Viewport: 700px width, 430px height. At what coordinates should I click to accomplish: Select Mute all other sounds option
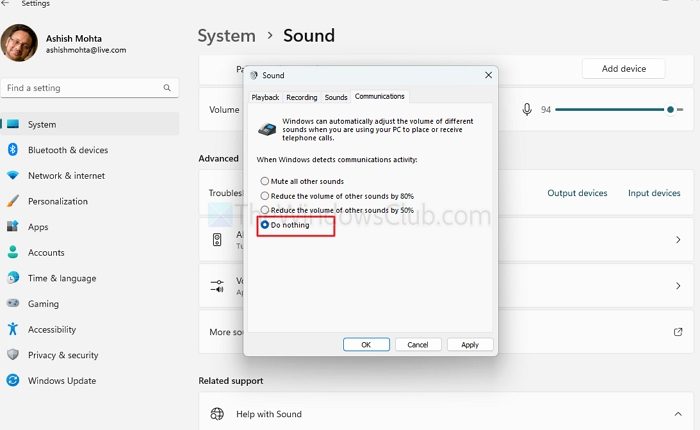click(265, 181)
